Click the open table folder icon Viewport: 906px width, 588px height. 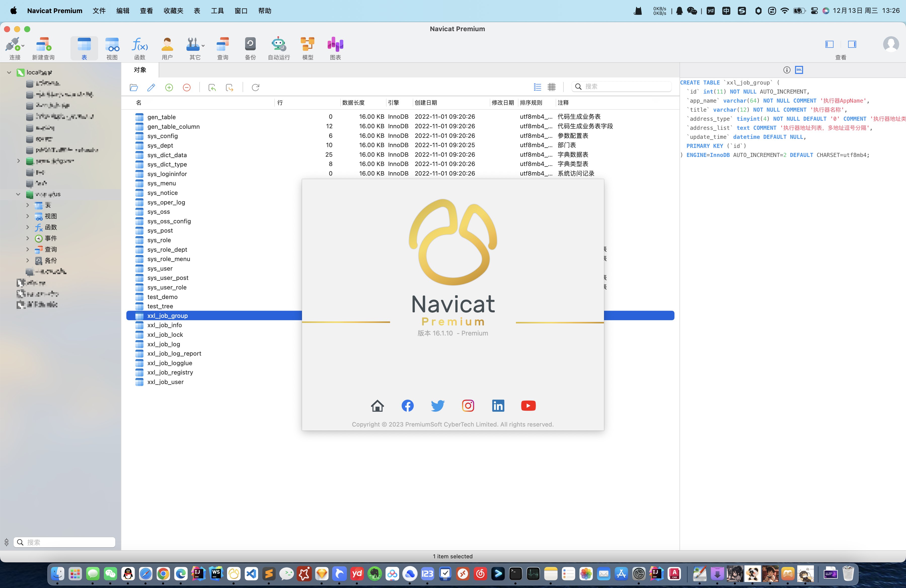pyautogui.click(x=134, y=88)
